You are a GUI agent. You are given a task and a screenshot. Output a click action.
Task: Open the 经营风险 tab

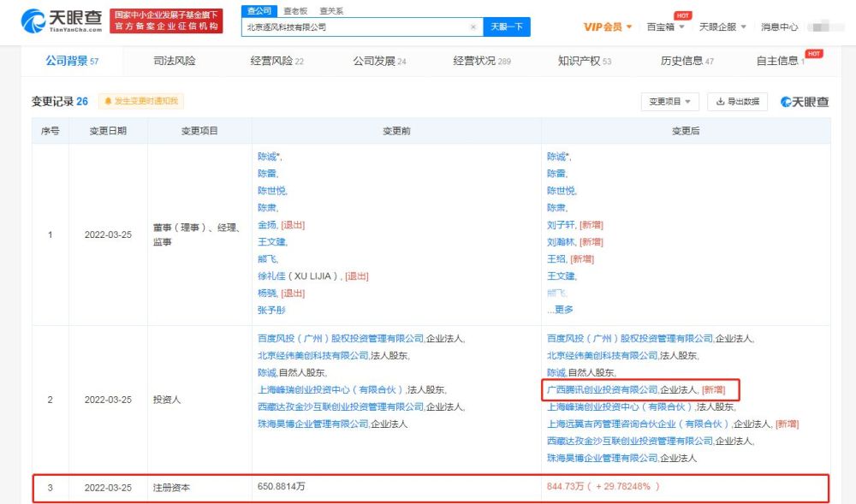pos(276,61)
